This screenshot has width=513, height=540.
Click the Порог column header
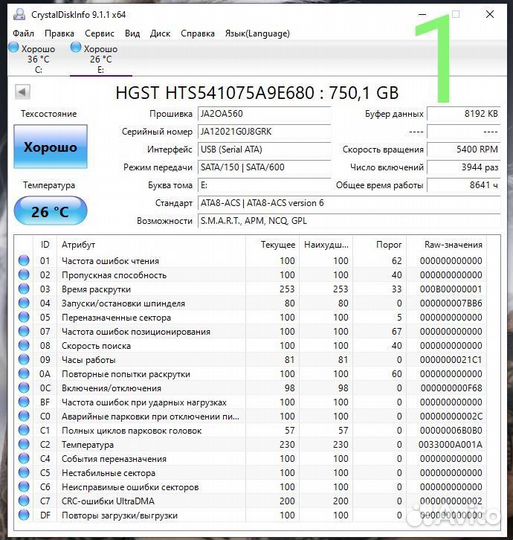(379, 245)
